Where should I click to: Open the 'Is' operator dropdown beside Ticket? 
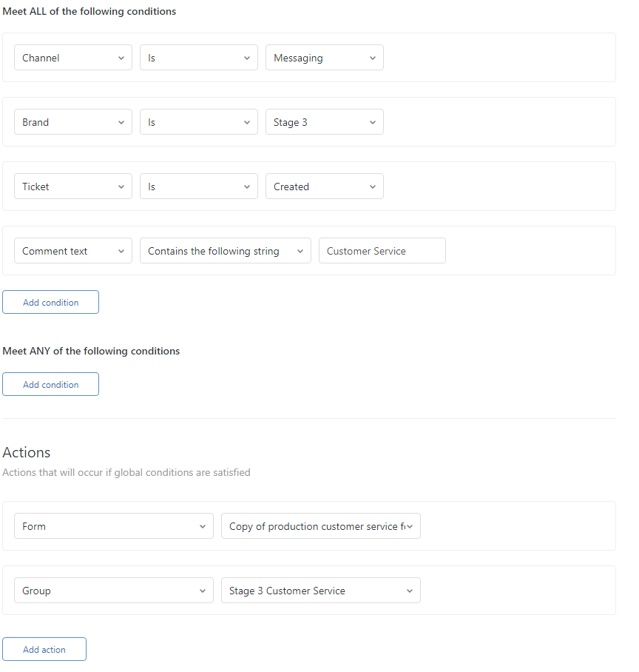click(x=198, y=187)
